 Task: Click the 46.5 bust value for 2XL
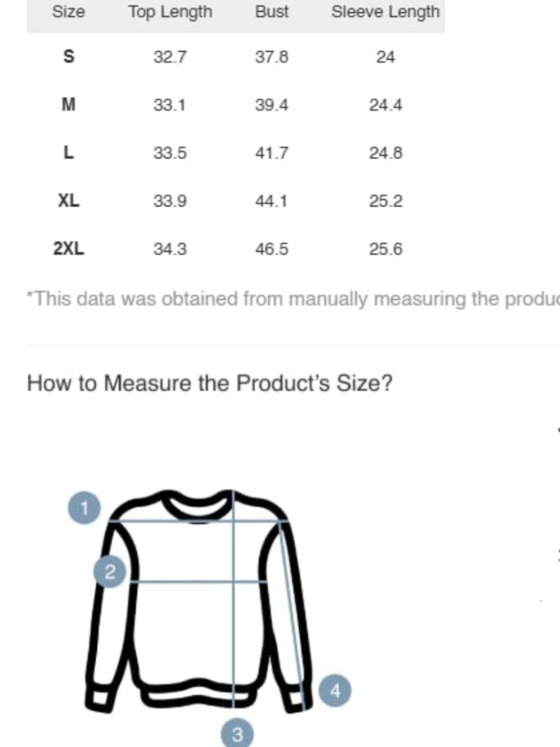click(x=272, y=249)
